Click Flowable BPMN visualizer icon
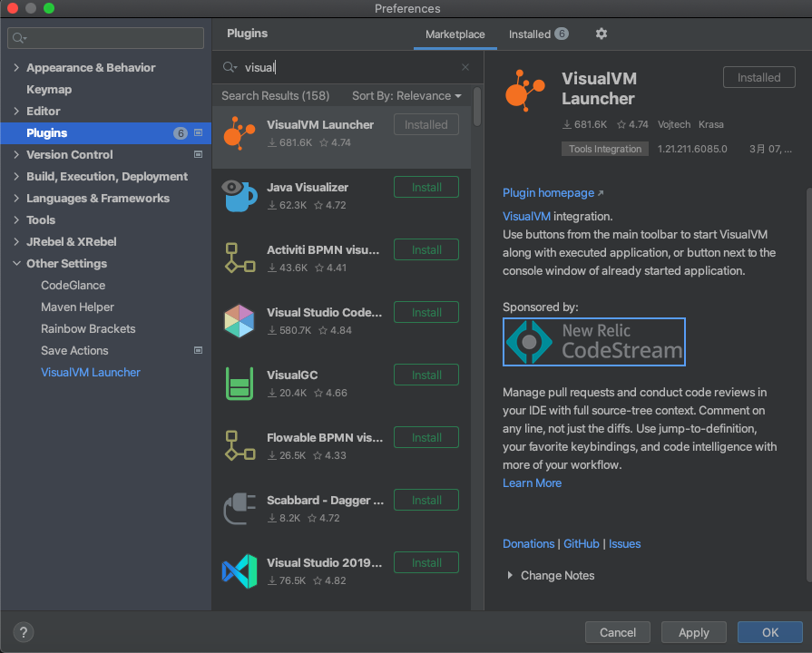The height and width of the screenshot is (653, 812). click(240, 446)
